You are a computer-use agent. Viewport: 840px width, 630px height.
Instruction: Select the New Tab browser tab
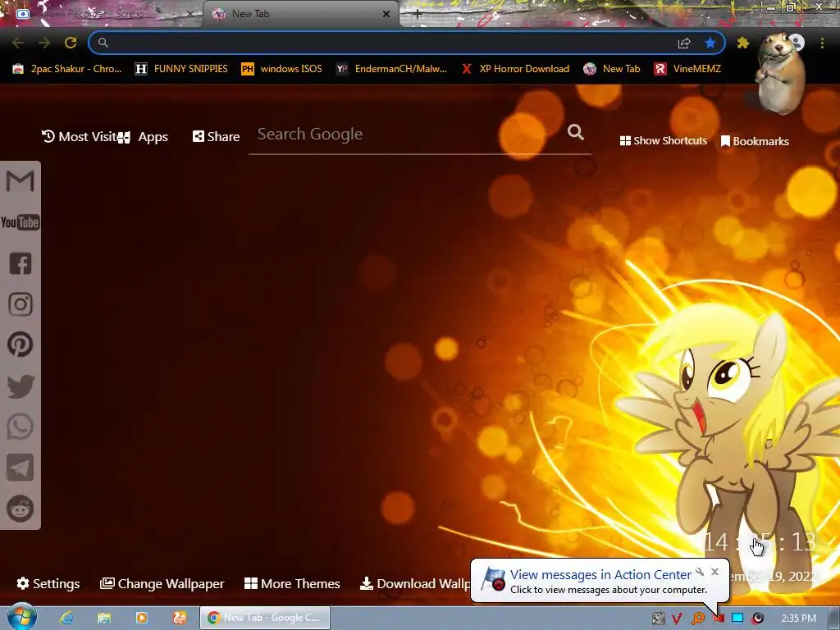click(300, 14)
